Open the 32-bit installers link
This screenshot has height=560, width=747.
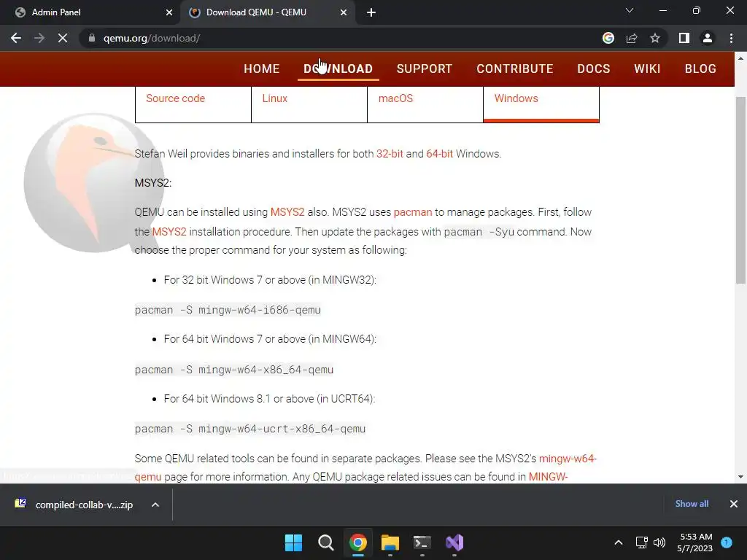click(x=390, y=154)
